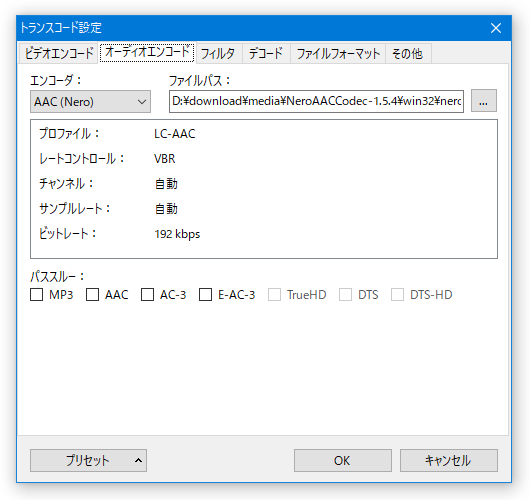Click the 192 kbps bitrate value

[177, 234]
